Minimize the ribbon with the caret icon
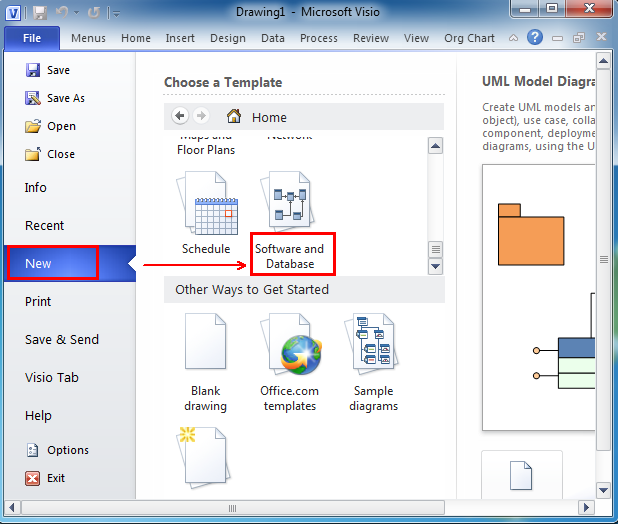The width and height of the screenshot is (618, 524). pyautogui.click(x=514, y=38)
